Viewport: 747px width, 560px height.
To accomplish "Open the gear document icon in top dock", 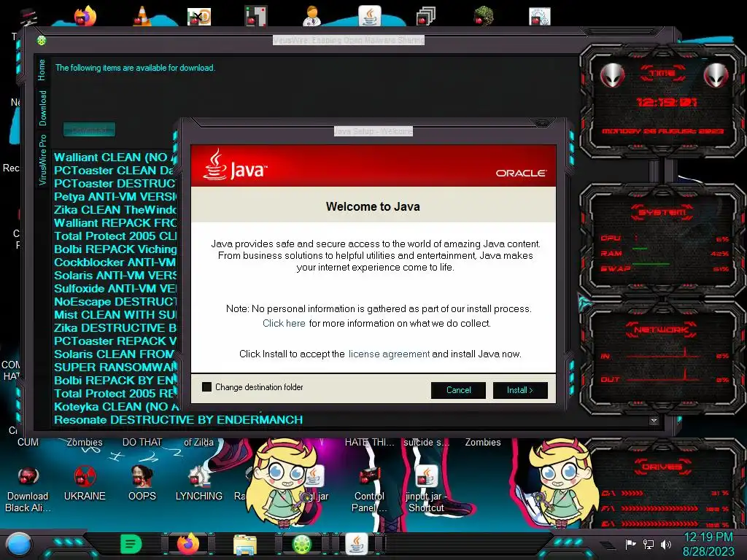I will (x=539, y=17).
